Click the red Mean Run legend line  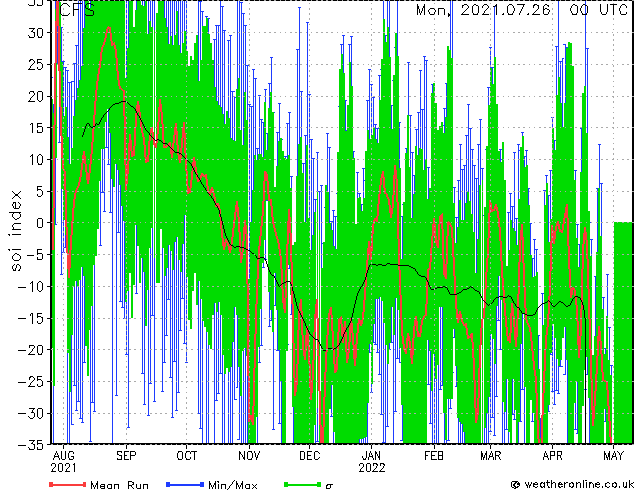coord(68,484)
